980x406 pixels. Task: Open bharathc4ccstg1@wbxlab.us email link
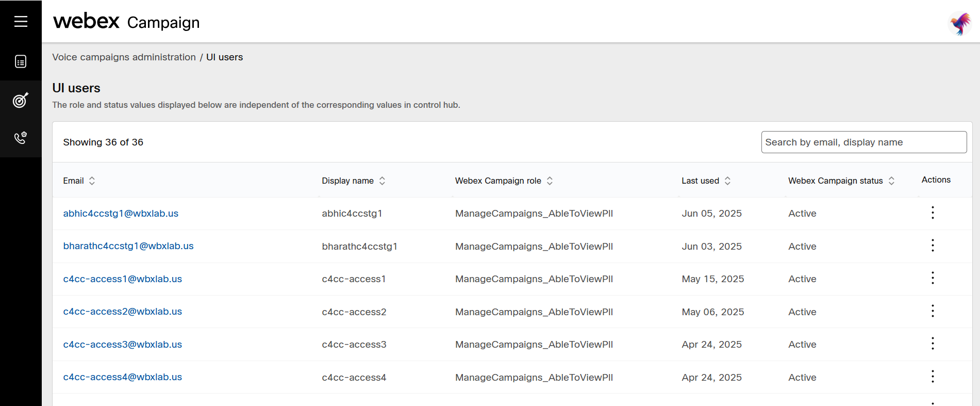[128, 246]
